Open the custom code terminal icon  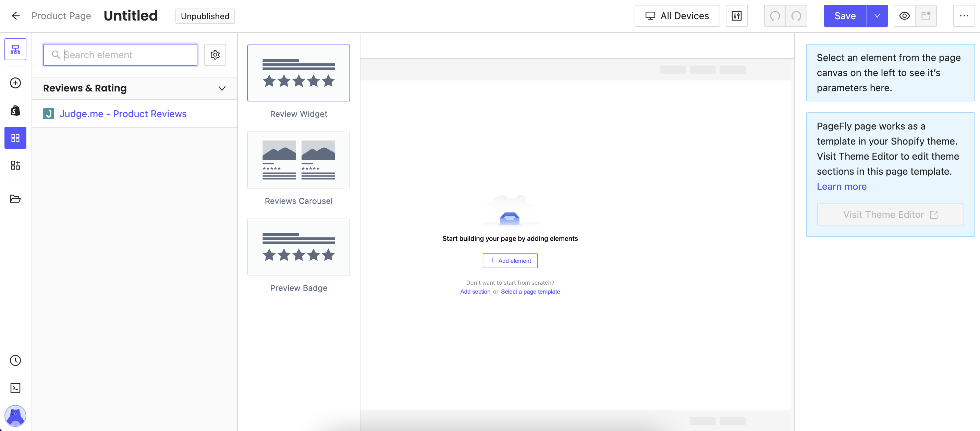15,387
